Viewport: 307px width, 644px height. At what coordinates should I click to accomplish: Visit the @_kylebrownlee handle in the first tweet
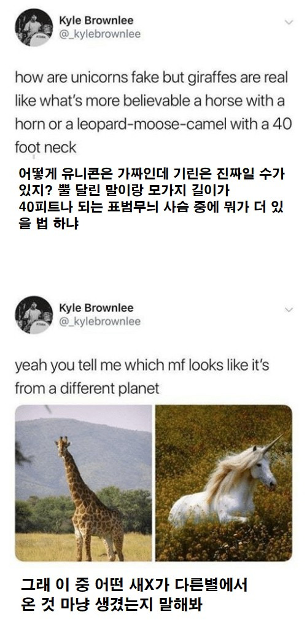pyautogui.click(x=99, y=34)
